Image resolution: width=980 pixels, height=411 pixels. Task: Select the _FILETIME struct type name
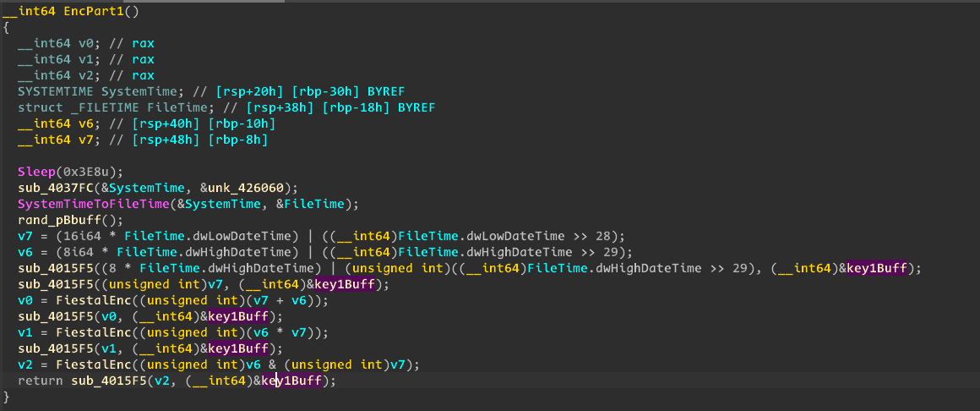point(103,107)
